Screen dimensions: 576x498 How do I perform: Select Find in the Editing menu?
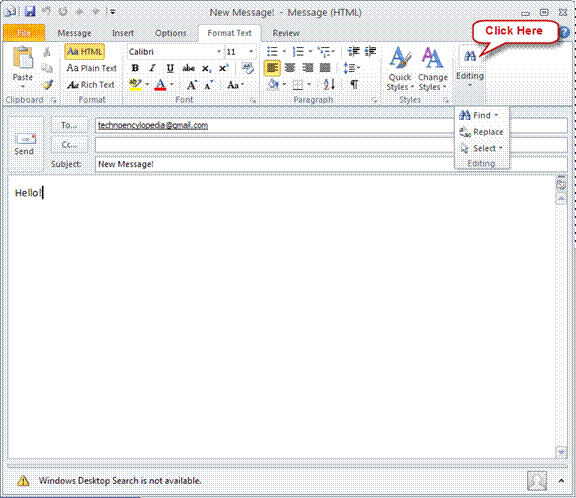479,115
